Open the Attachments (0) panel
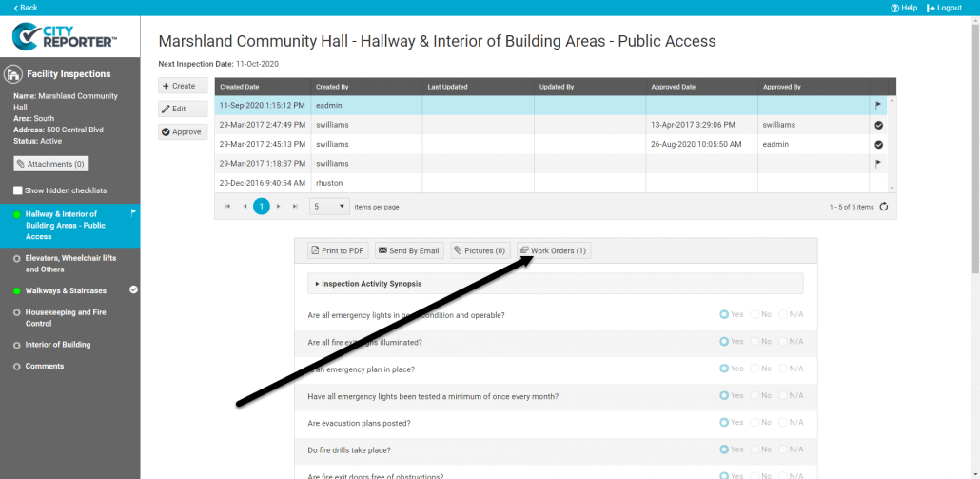The image size is (980, 479). click(x=51, y=164)
